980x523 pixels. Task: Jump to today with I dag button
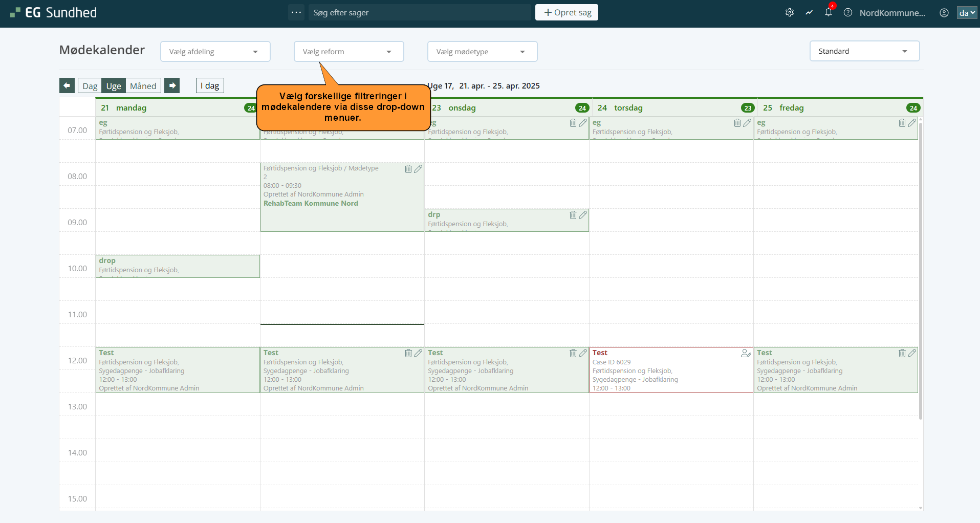click(x=210, y=85)
